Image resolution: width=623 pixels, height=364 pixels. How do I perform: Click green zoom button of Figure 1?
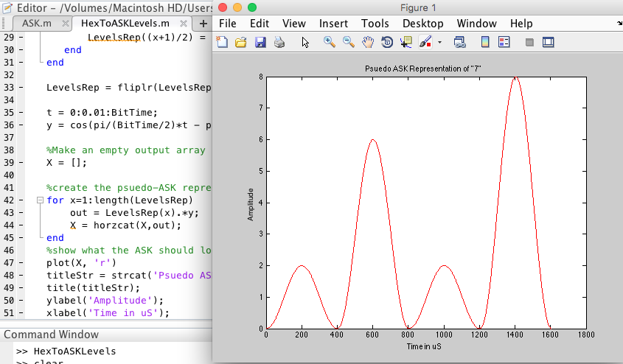point(252,7)
